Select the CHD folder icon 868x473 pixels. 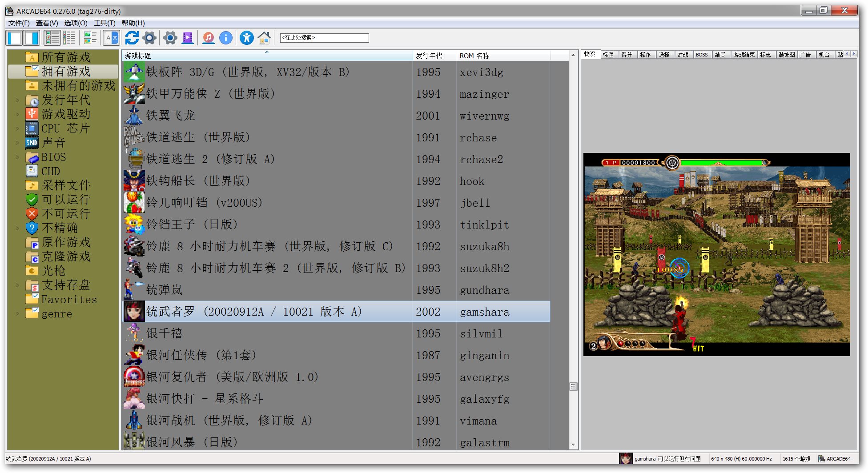click(32, 171)
